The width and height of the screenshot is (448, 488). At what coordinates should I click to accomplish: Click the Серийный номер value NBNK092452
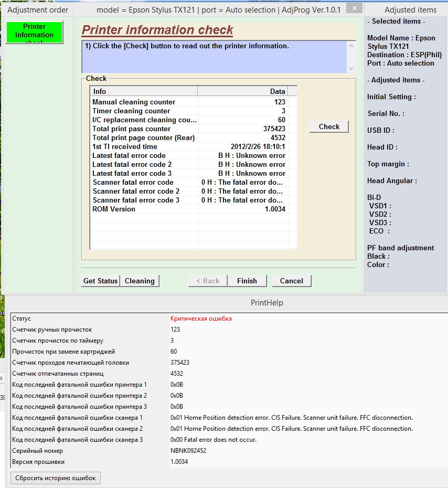(188, 451)
